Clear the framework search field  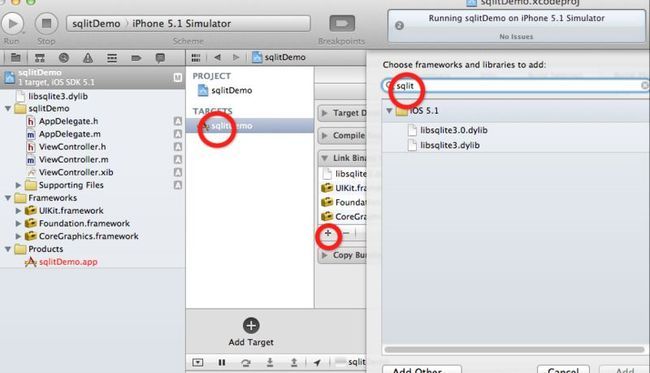pyautogui.click(x=645, y=85)
